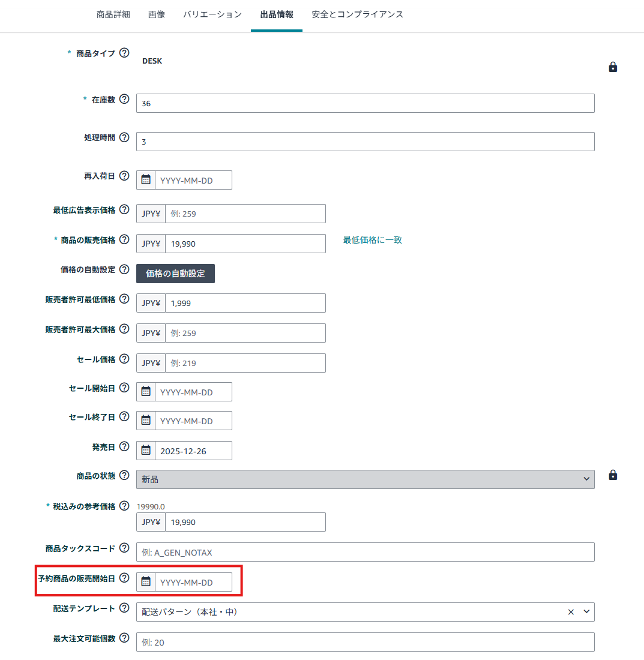Switch to the バリエーション tab
Image resolution: width=644 pixels, height=660 pixels.
212,15
